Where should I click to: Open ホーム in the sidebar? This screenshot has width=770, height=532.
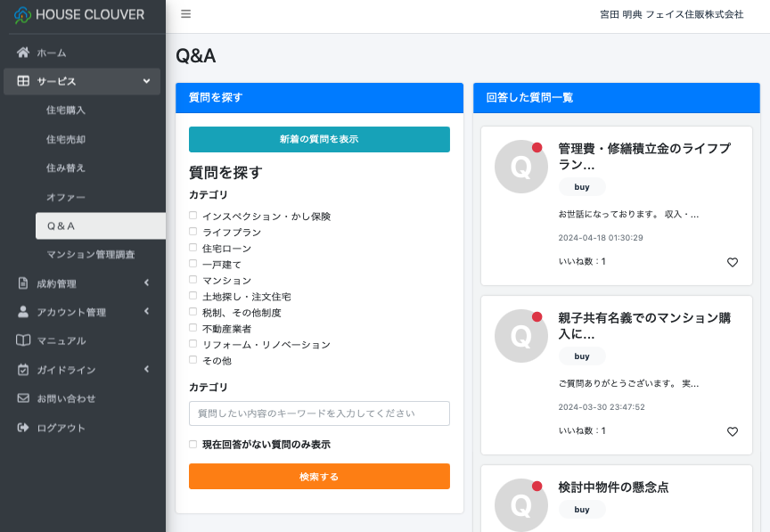coord(52,53)
